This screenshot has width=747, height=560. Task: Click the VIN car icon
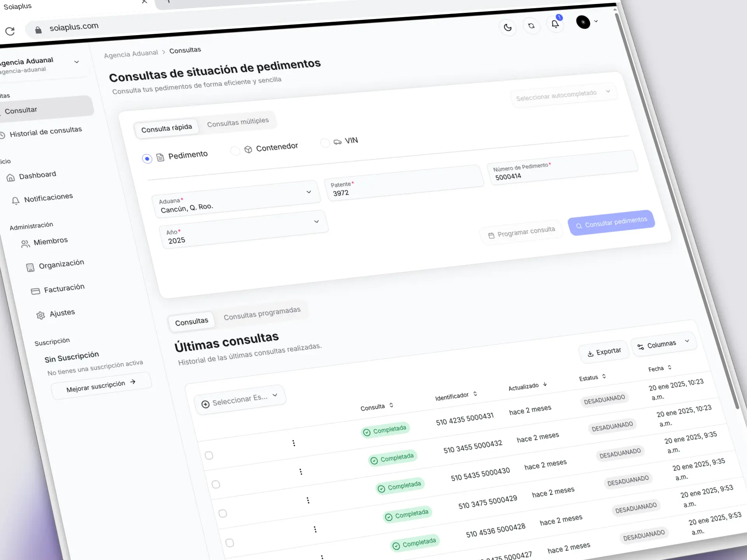click(337, 142)
